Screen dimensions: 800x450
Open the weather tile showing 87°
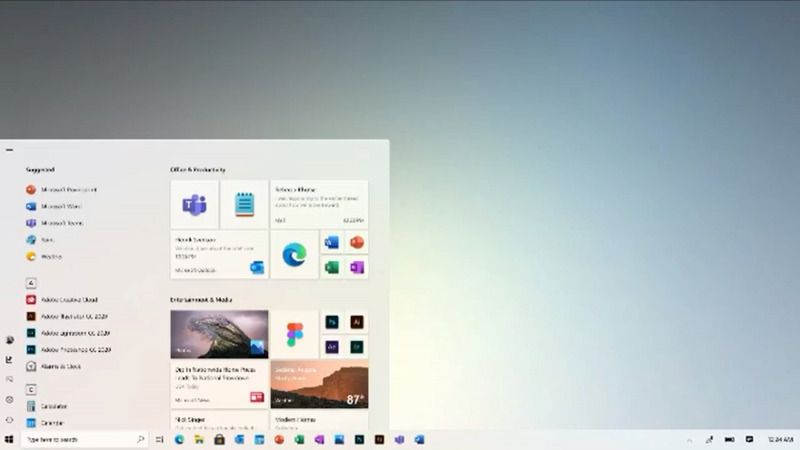[319, 385]
